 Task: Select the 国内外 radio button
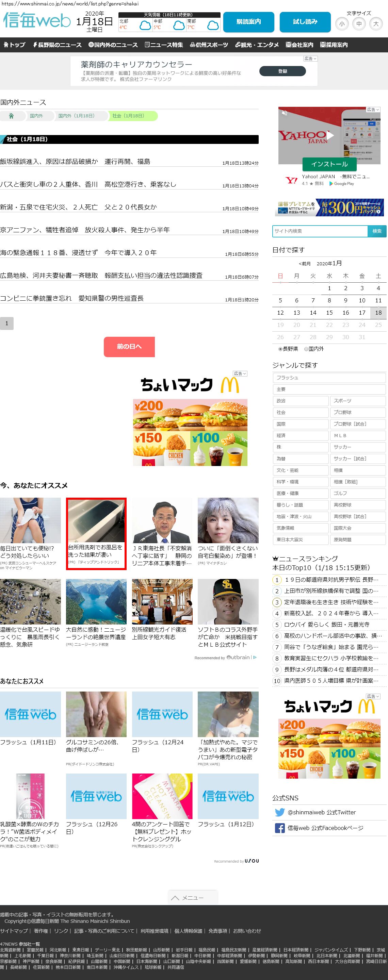click(306, 349)
